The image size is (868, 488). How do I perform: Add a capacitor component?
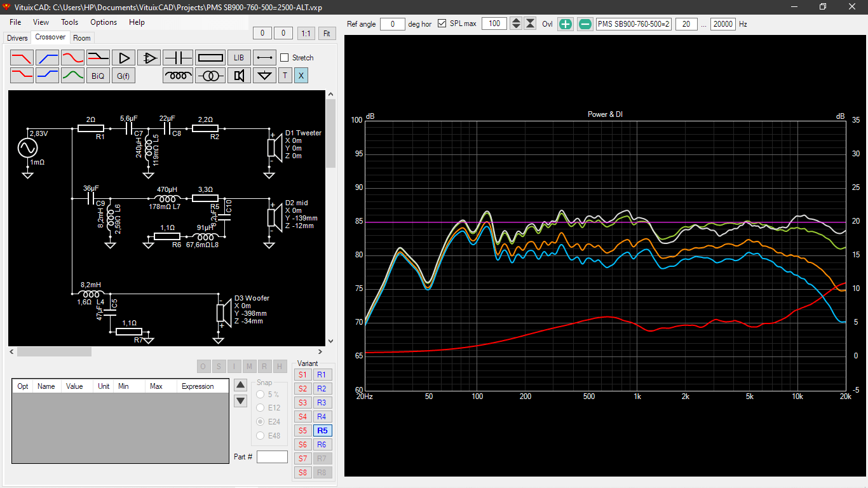(178, 57)
